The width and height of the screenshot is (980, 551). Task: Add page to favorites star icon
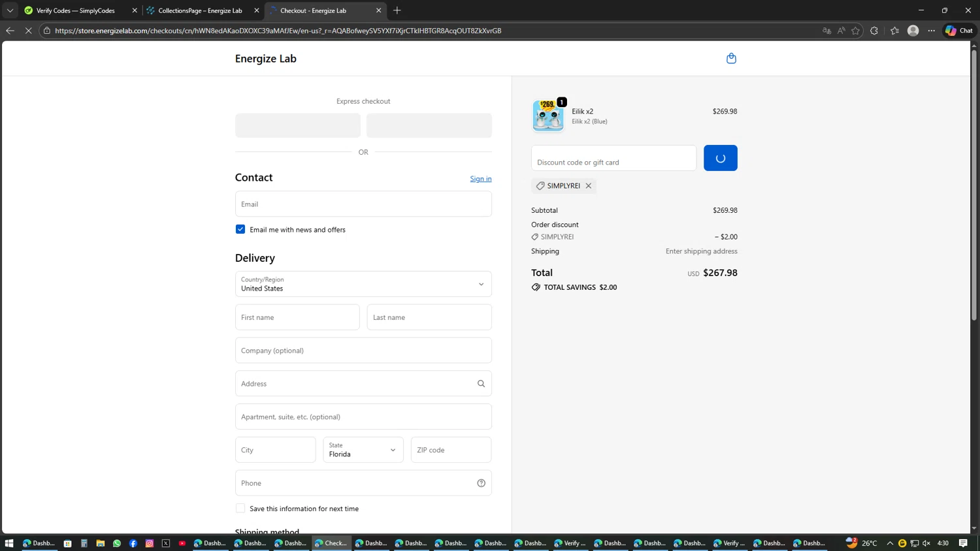pos(855,31)
